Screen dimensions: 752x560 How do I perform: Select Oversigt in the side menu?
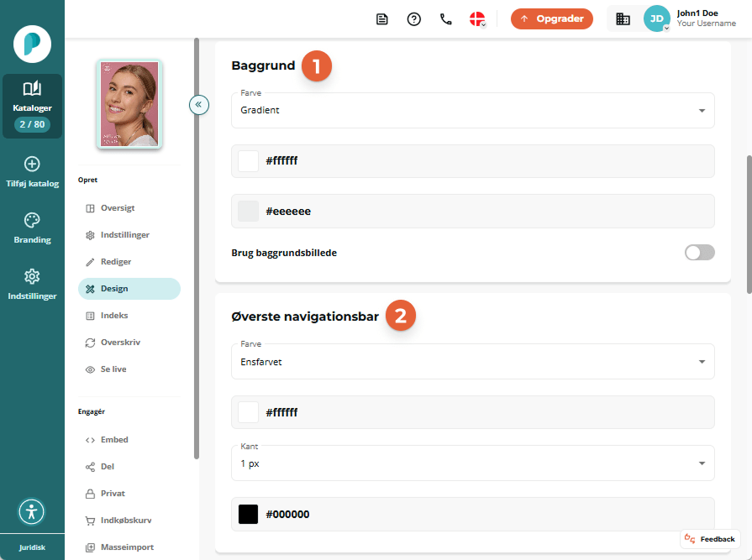point(129,208)
